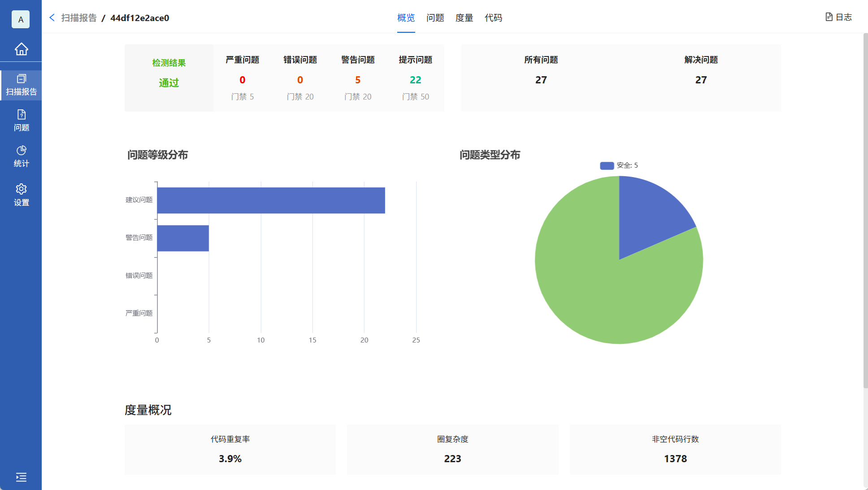Click the 日志 document icon top right
Screen dimensions: 868x490
tap(828, 17)
